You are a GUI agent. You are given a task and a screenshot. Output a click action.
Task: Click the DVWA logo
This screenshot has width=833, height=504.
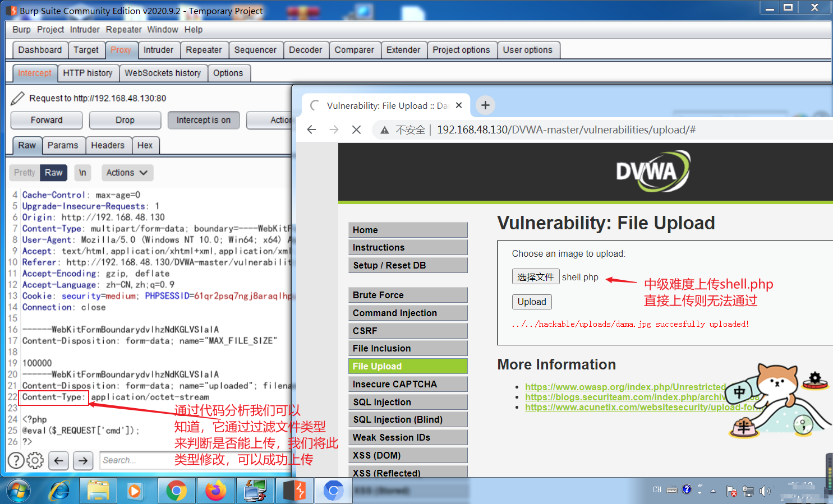click(x=653, y=171)
